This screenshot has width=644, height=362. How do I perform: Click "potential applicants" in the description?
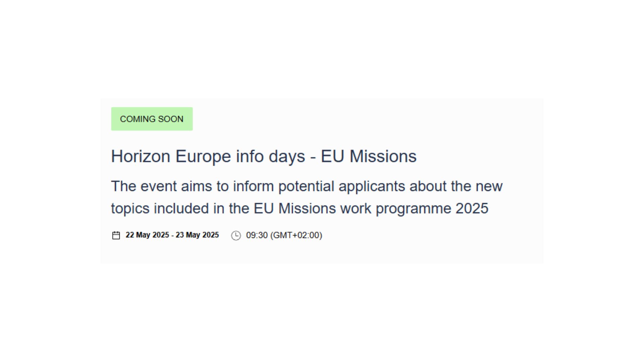[341, 186]
